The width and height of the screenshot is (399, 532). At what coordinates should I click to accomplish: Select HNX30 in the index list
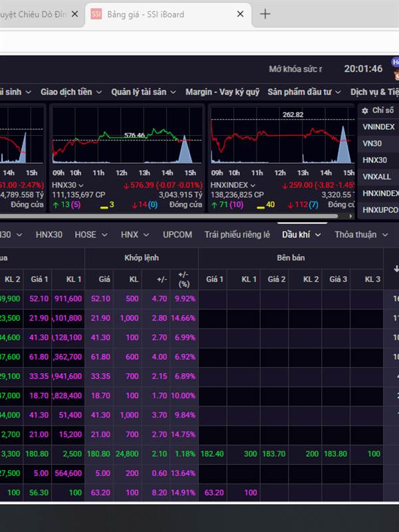pos(374,160)
